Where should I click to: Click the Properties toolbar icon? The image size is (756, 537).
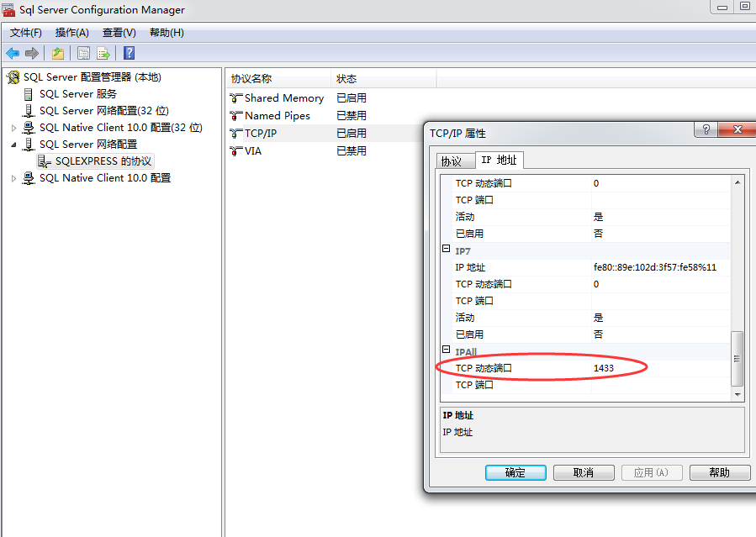pos(83,53)
